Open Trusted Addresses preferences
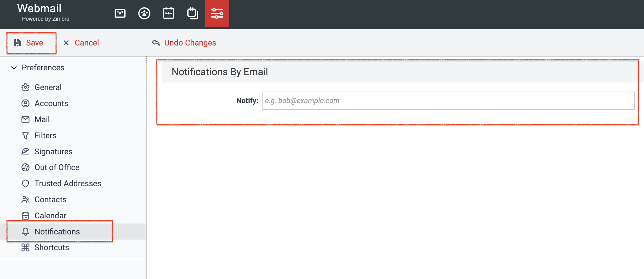The height and width of the screenshot is (279, 644). (x=61, y=183)
